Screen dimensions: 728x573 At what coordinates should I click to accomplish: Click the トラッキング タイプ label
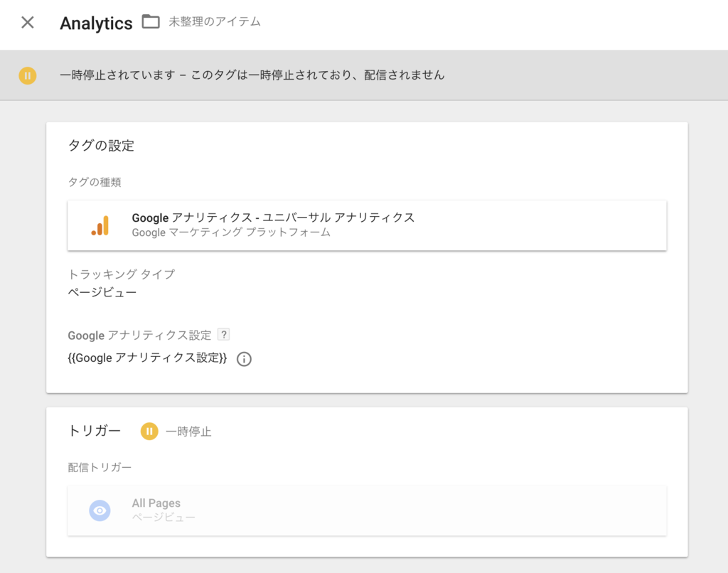coord(122,274)
